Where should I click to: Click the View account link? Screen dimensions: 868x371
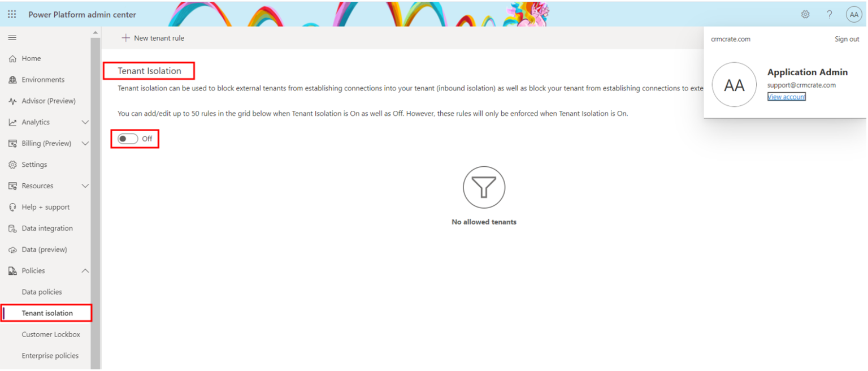point(786,97)
